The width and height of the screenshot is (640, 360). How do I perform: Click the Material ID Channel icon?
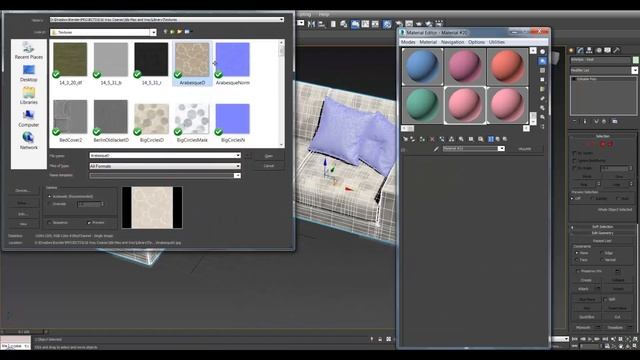tap(471, 139)
